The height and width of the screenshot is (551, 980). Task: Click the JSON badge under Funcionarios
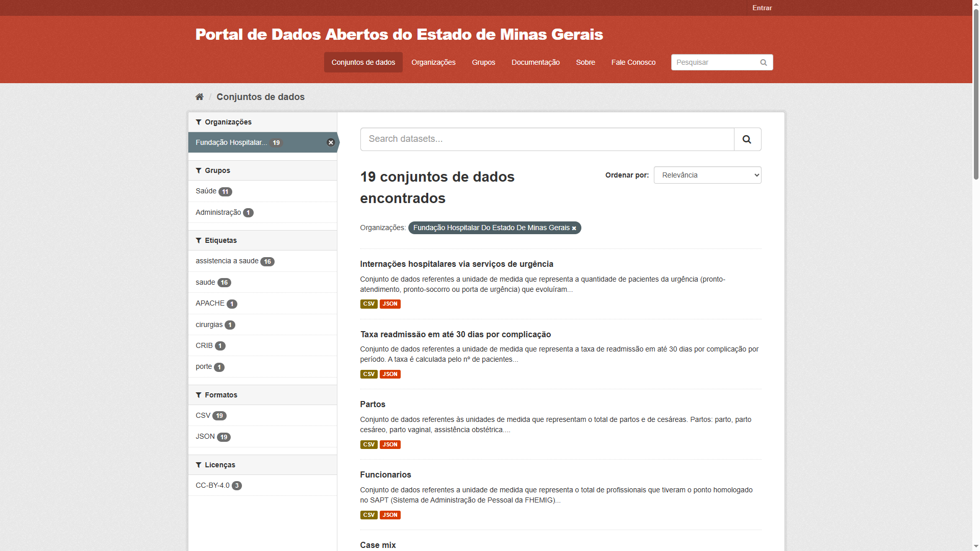point(390,515)
